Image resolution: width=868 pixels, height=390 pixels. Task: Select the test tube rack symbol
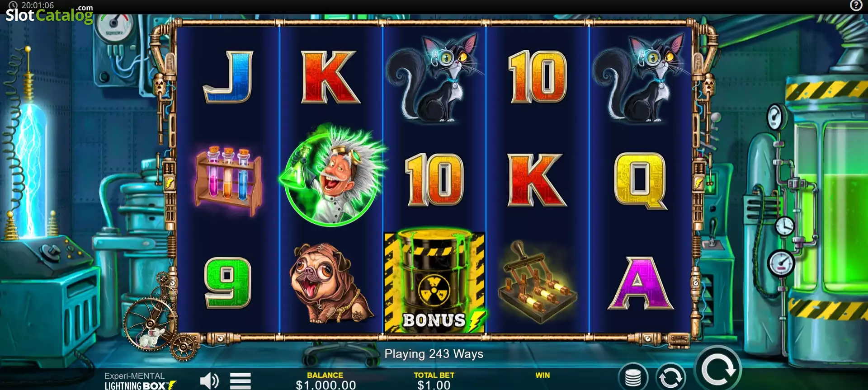point(228,180)
